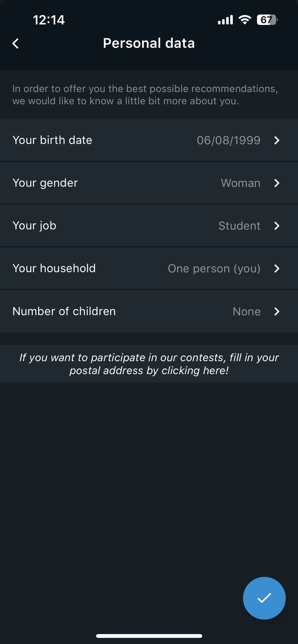The height and width of the screenshot is (644, 298).
Task: Open the Number of children label
Action: click(x=64, y=311)
